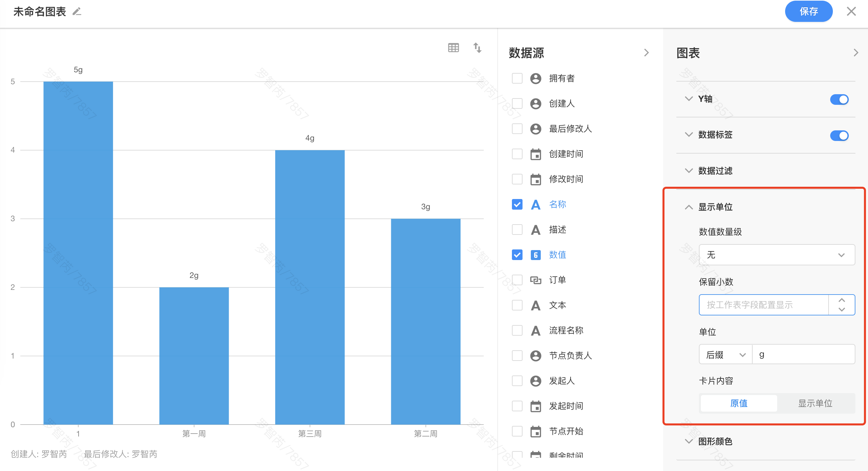The image size is (868, 471).
Task: Select the 原值 card content tab
Action: coord(739,403)
